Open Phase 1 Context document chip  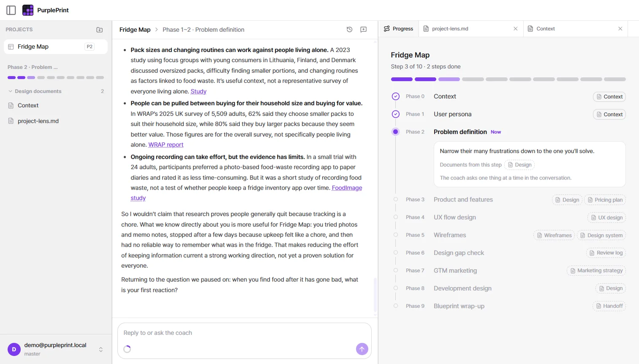(x=609, y=114)
